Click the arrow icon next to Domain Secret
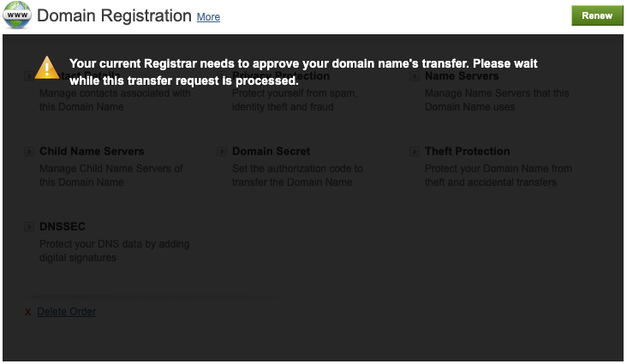 click(223, 152)
